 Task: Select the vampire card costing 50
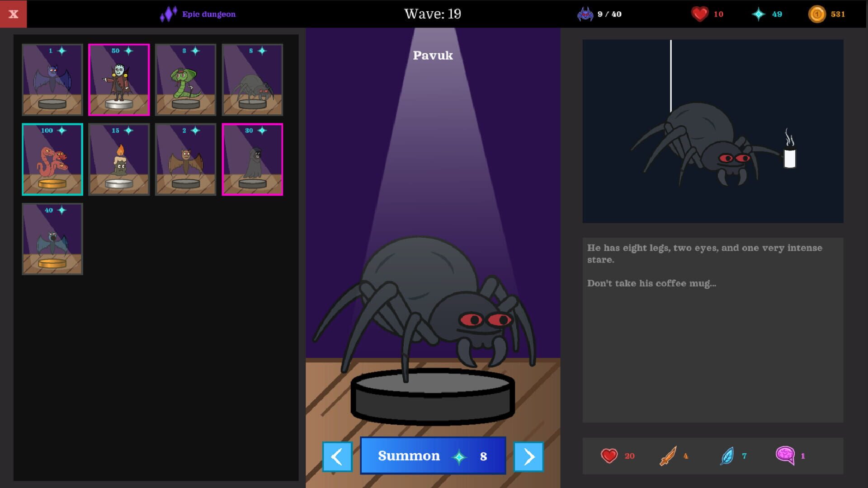119,79
